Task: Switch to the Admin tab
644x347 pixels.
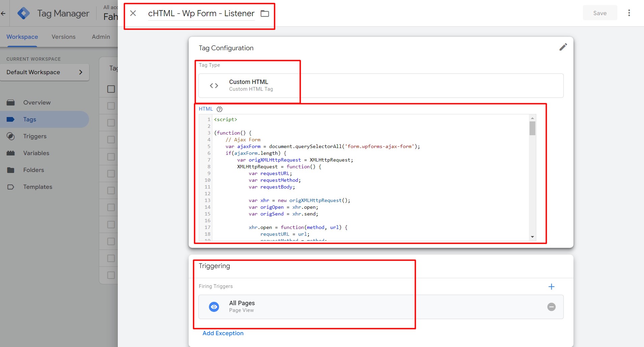Action: click(x=101, y=37)
